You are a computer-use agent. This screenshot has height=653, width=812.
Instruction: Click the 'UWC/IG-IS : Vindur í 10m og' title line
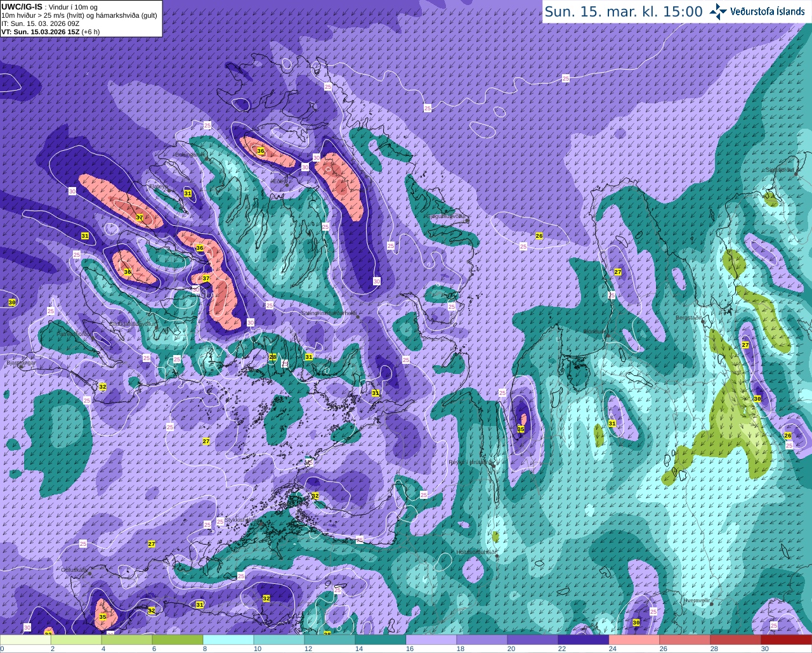click(x=49, y=7)
